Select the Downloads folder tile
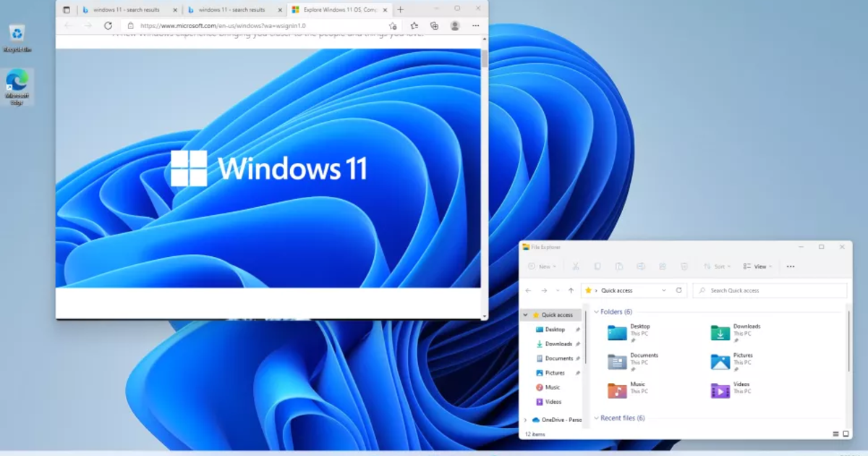This screenshot has width=868, height=456. 736,333
